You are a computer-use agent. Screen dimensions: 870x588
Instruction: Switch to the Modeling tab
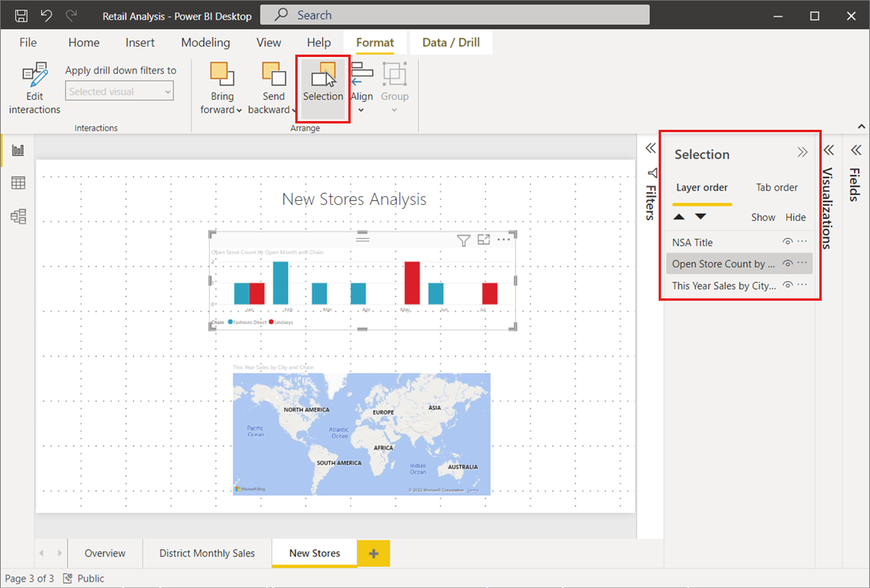point(205,43)
